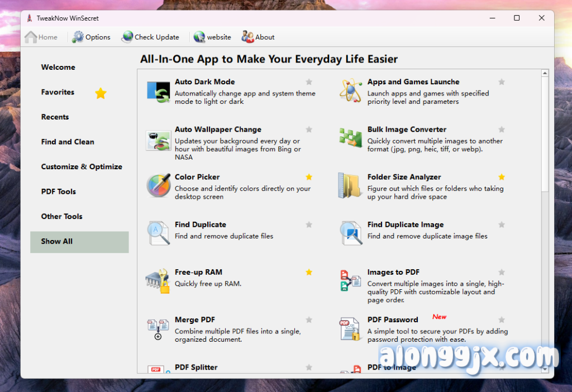Screen dimensions: 572x392
Task: Click Check Update in the toolbar
Action: tap(151, 37)
